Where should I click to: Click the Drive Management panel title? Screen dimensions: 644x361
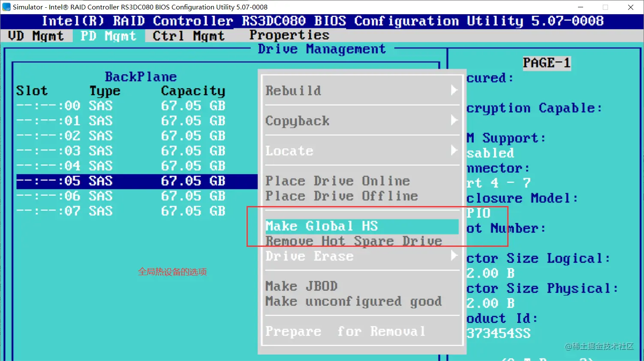point(322,49)
